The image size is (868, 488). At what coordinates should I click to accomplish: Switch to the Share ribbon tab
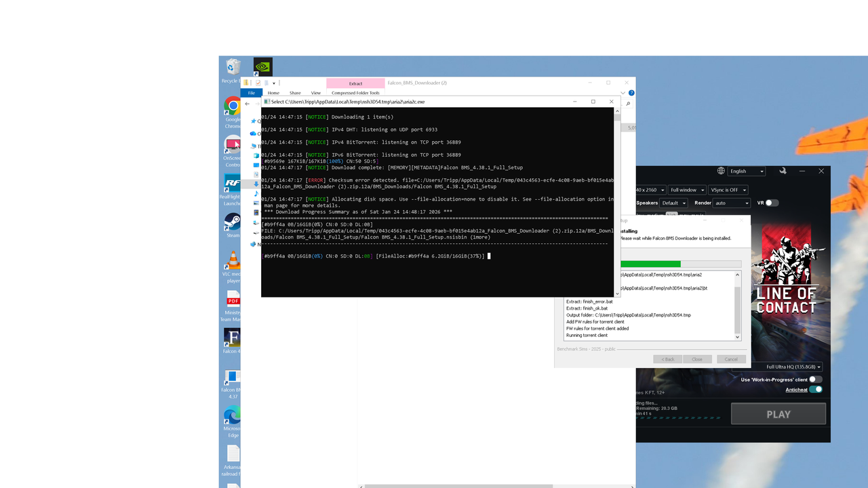click(x=295, y=93)
